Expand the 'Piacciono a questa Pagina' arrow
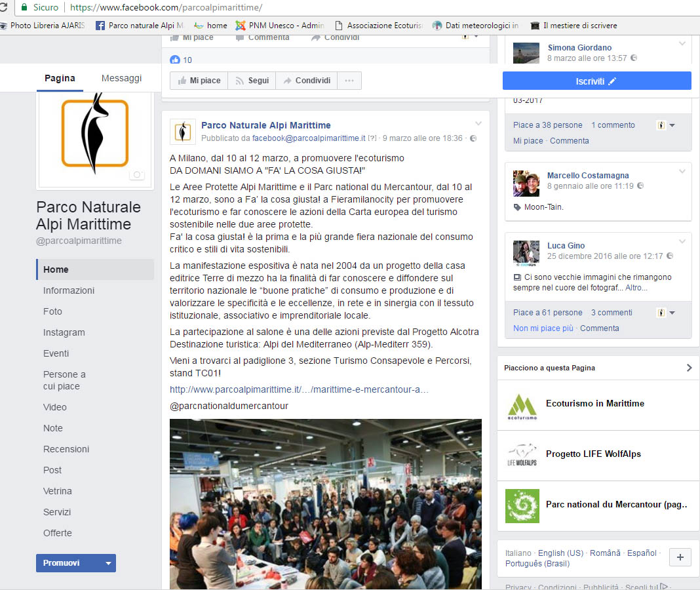The height and width of the screenshot is (590, 700). pyautogui.click(x=690, y=368)
